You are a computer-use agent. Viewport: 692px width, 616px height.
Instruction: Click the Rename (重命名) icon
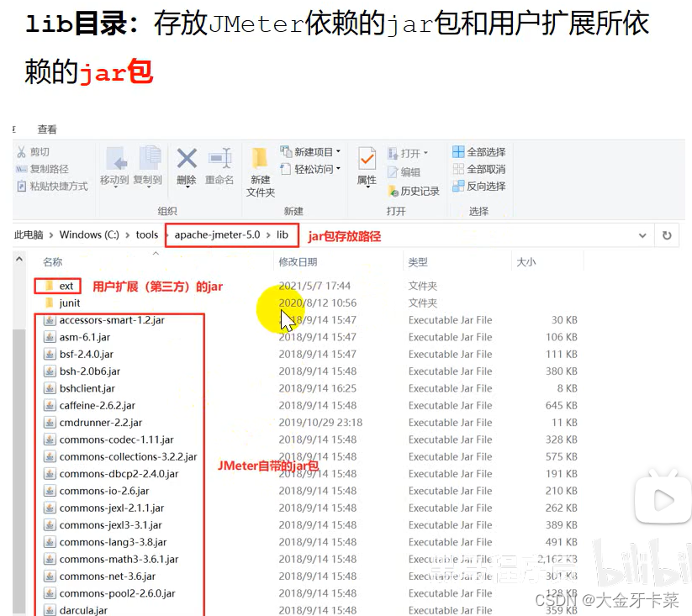point(219,158)
